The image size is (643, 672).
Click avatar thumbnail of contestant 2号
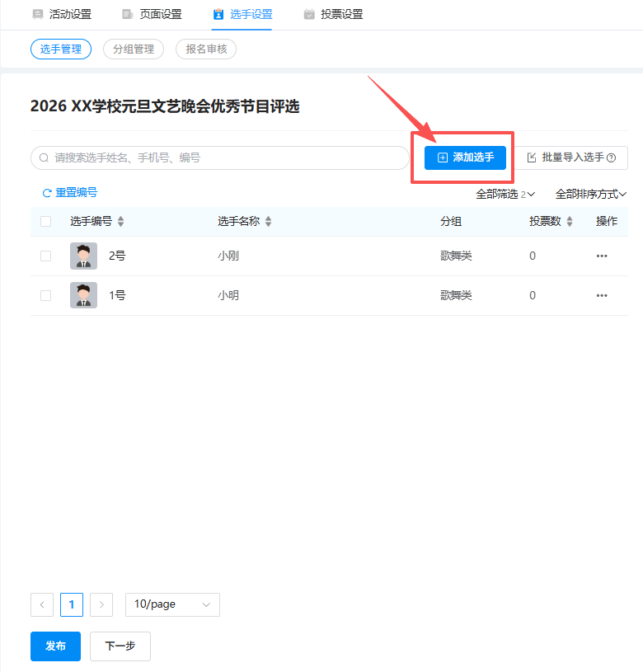[83, 256]
